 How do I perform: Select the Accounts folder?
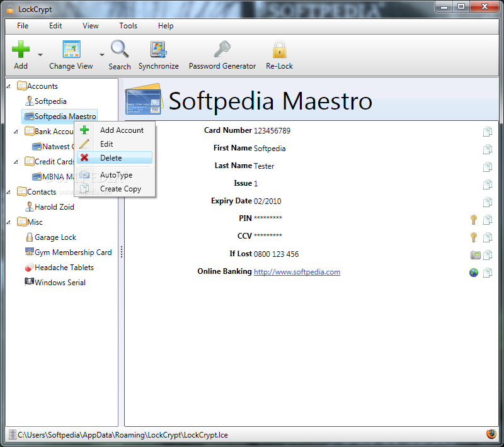pos(37,86)
